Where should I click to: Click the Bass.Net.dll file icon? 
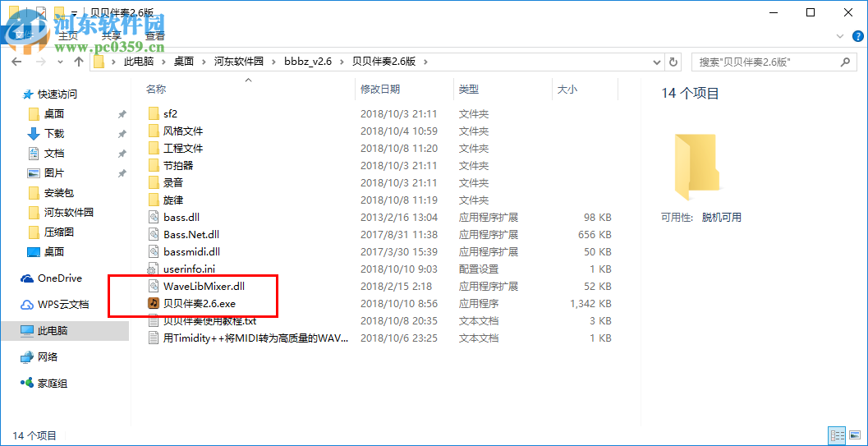[x=154, y=234]
